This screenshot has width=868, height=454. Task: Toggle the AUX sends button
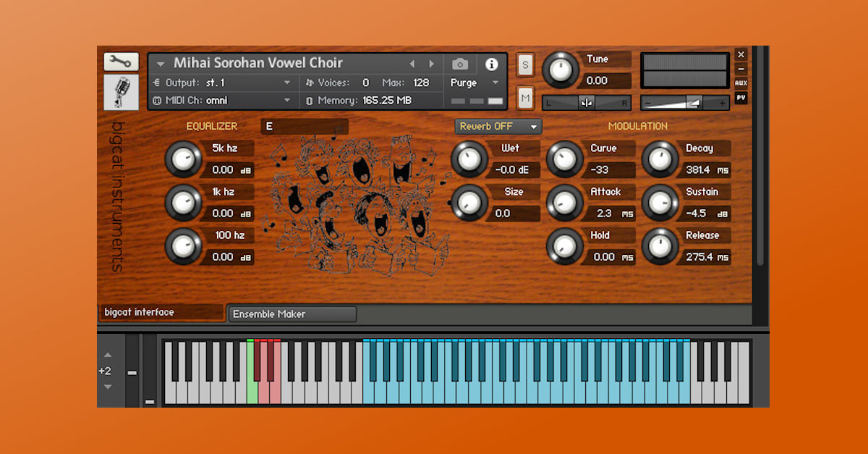741,83
